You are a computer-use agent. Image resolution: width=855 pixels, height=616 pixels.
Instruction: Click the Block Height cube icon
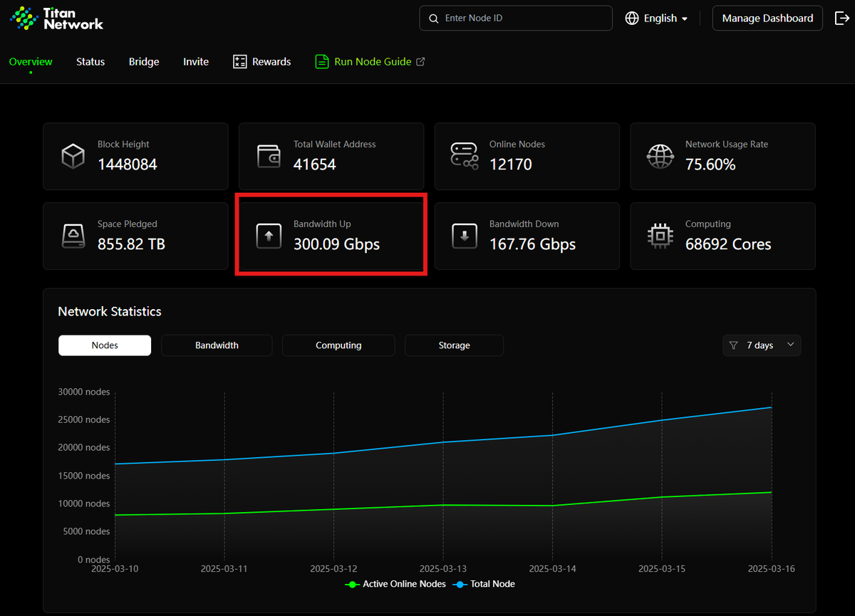point(73,156)
